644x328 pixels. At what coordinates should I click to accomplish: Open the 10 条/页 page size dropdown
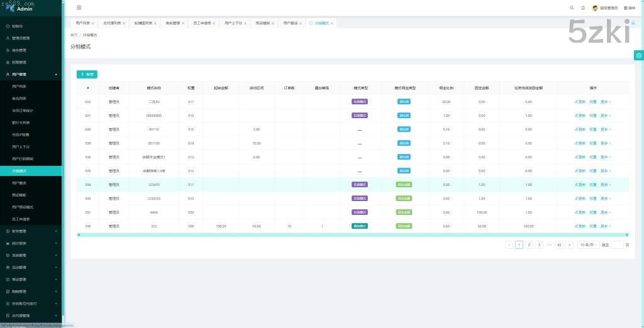587,245
